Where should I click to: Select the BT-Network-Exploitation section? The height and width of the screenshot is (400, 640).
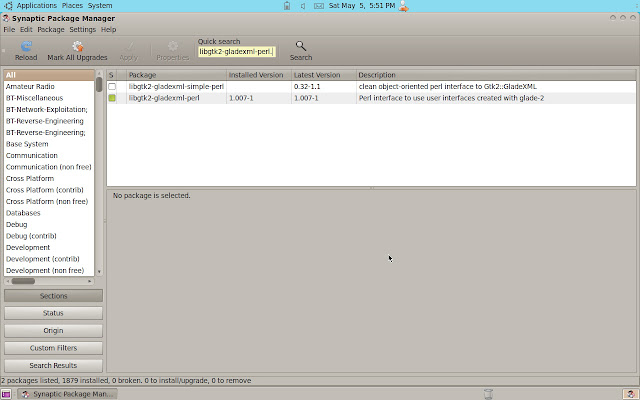(49, 109)
